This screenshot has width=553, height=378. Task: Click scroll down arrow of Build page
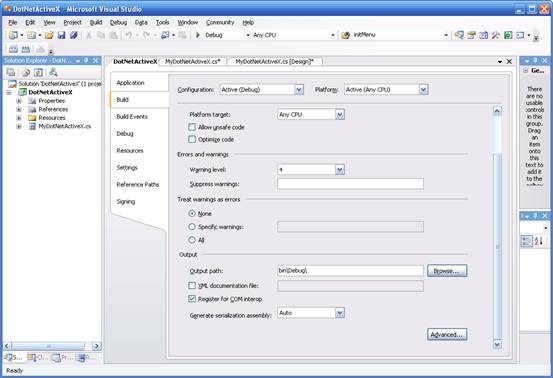click(x=497, y=344)
